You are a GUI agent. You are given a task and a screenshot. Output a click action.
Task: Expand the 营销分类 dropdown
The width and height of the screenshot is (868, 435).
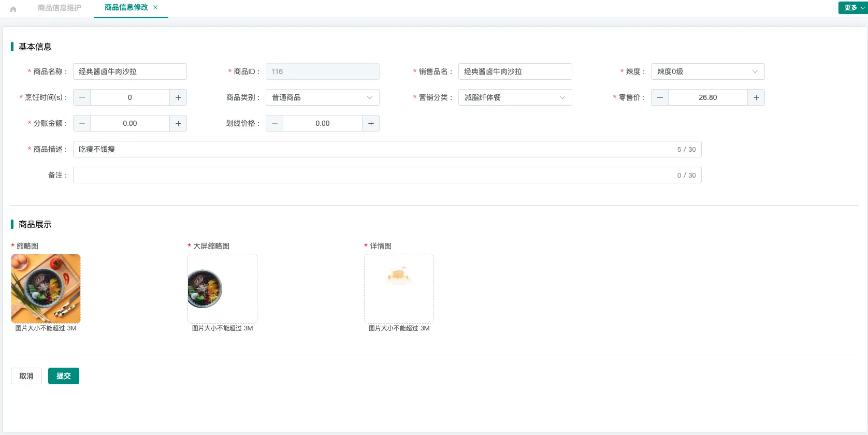pyautogui.click(x=515, y=97)
